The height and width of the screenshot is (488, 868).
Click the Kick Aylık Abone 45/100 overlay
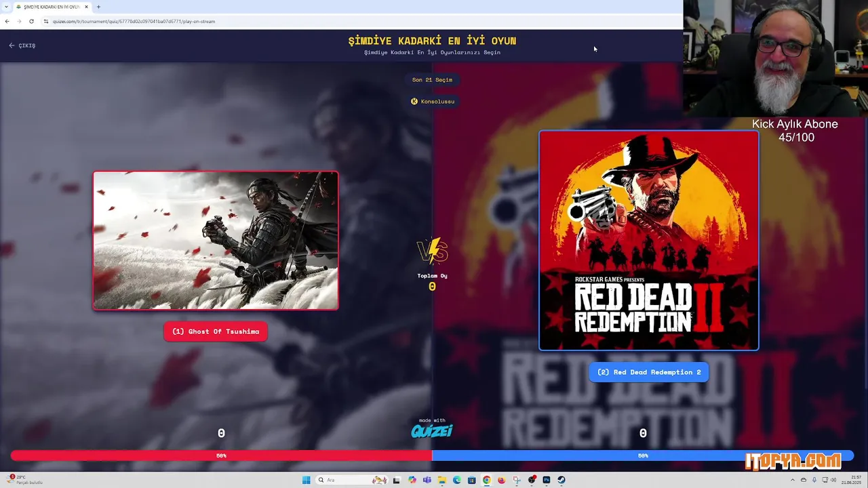tap(795, 131)
